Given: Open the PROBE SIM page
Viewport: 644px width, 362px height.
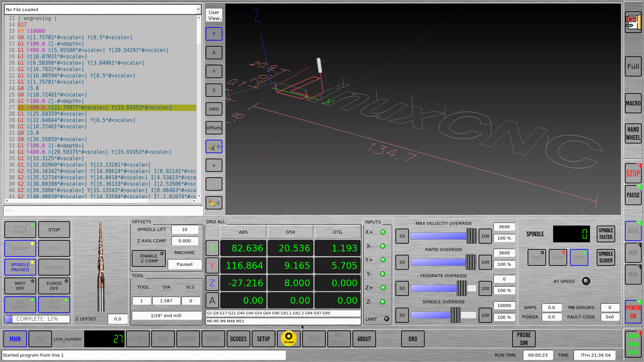Looking at the screenshot, I should pyautogui.click(x=524, y=339).
